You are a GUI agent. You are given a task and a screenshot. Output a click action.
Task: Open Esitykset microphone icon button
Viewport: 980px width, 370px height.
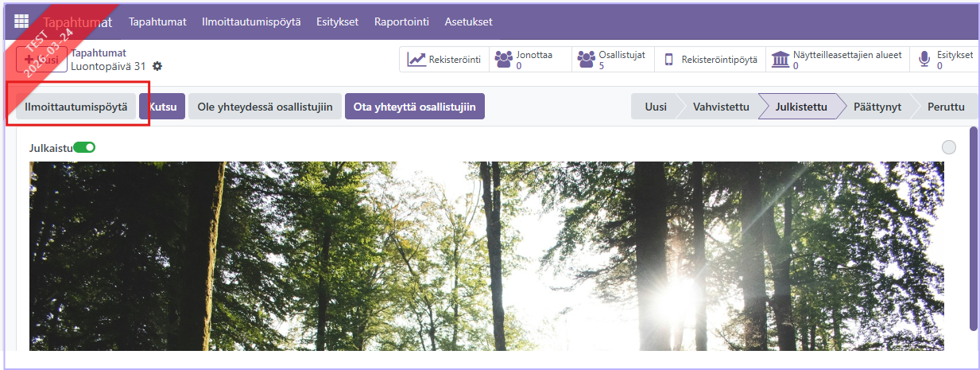(x=945, y=60)
